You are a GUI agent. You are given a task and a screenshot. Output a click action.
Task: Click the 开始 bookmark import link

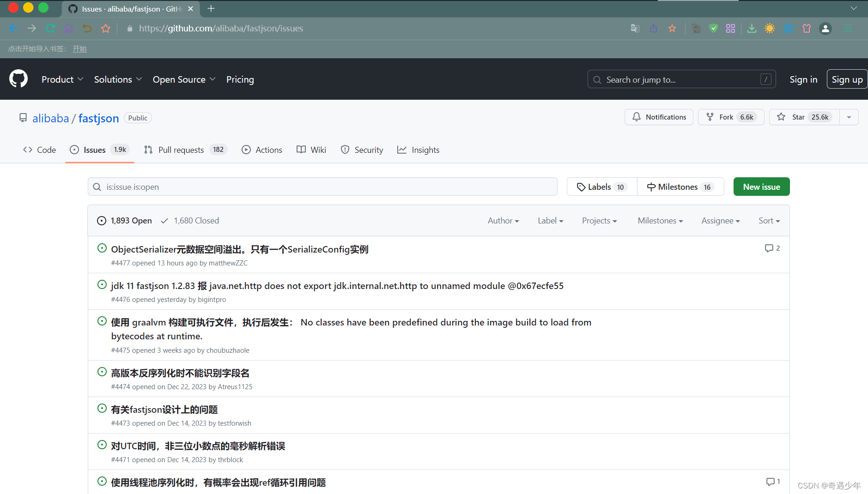(x=79, y=48)
